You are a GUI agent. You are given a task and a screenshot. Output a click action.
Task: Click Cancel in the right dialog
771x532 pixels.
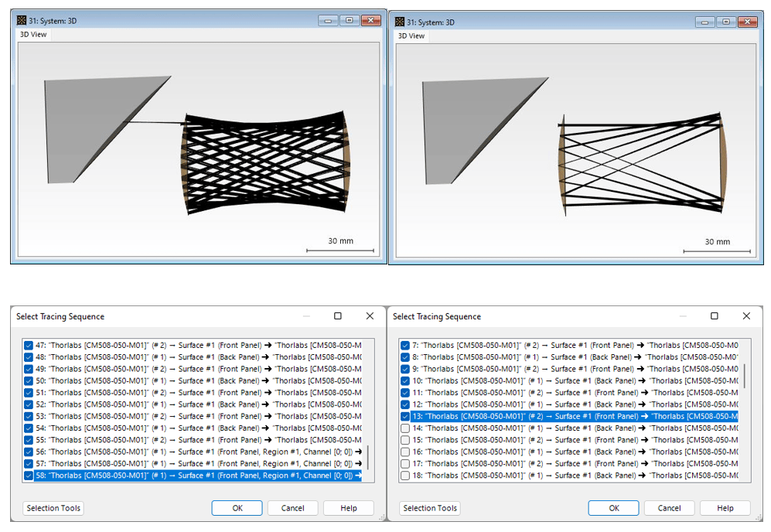click(669, 508)
